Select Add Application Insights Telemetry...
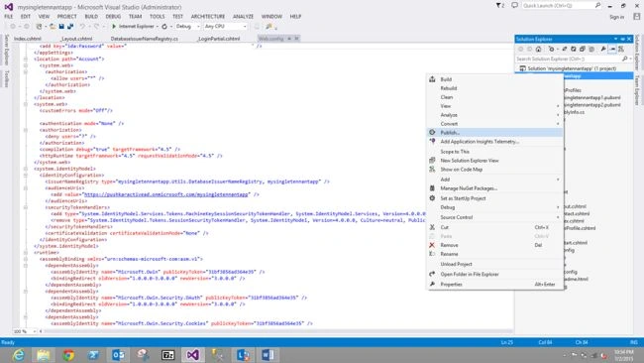This screenshot has height=363, width=644. pos(494,142)
